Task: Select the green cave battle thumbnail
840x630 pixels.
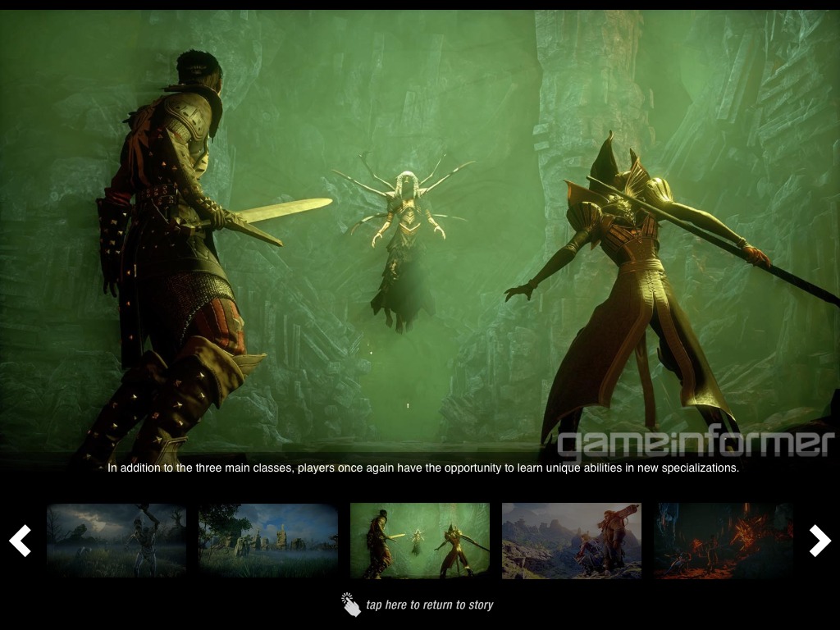Action: [x=420, y=541]
